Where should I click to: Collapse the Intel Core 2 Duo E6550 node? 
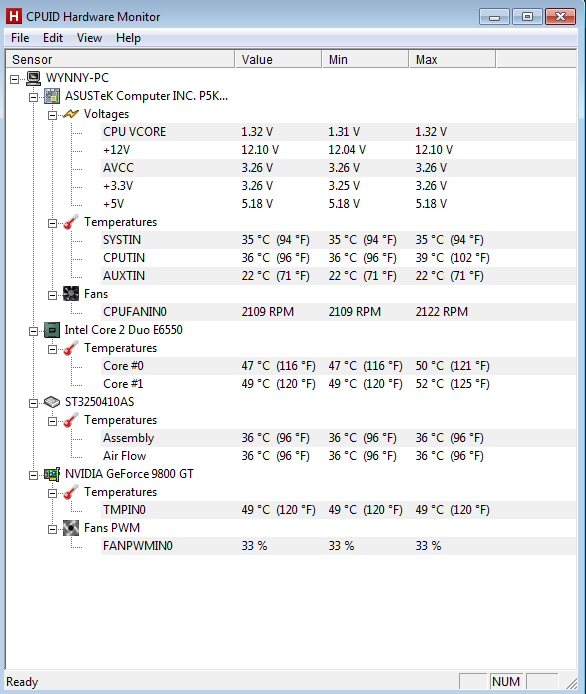33,332
